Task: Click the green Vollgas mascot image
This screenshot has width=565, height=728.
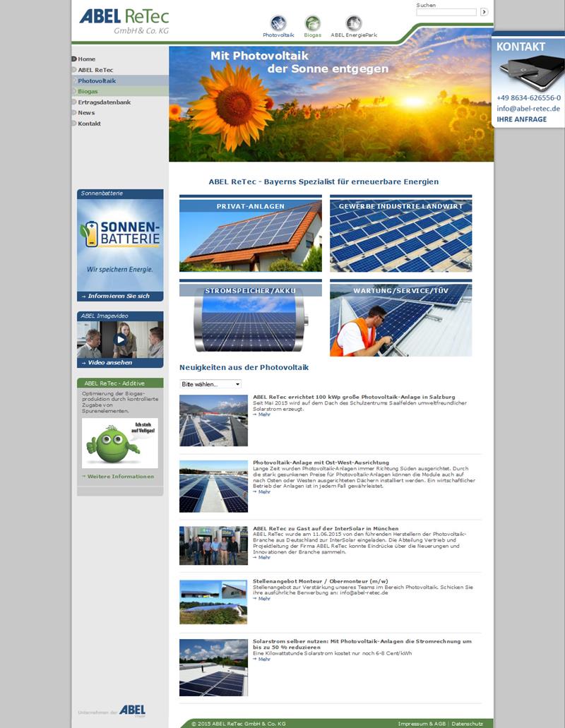Action: coord(120,443)
